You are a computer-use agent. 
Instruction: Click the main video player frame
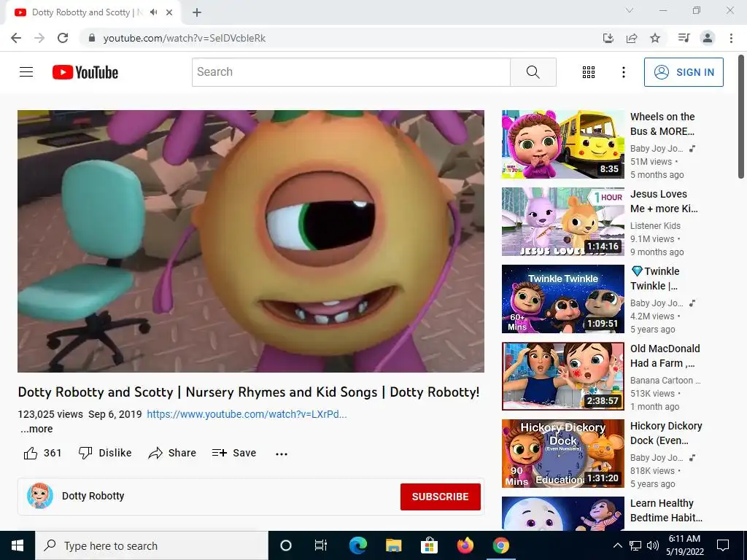tap(251, 241)
